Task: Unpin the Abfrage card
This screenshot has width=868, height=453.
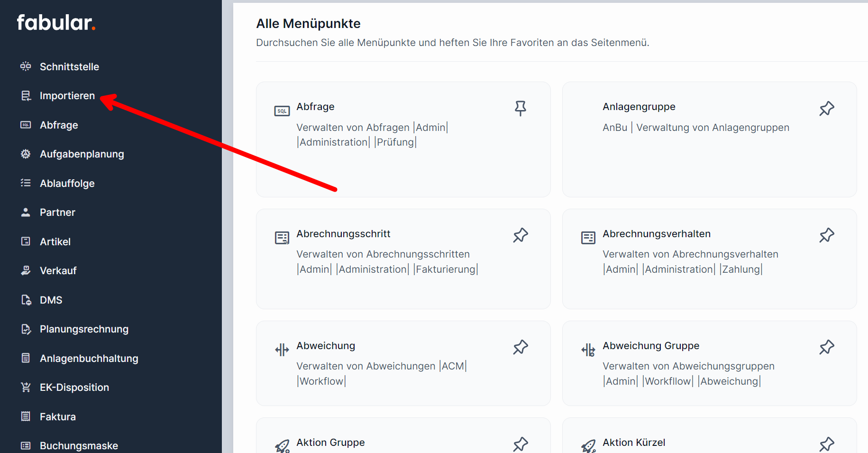Action: click(x=520, y=108)
